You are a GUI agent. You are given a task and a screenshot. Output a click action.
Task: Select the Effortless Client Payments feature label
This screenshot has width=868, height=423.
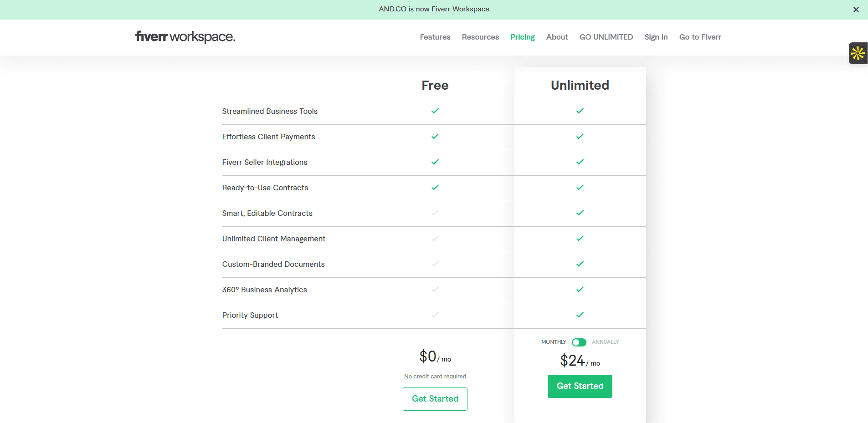[268, 137]
